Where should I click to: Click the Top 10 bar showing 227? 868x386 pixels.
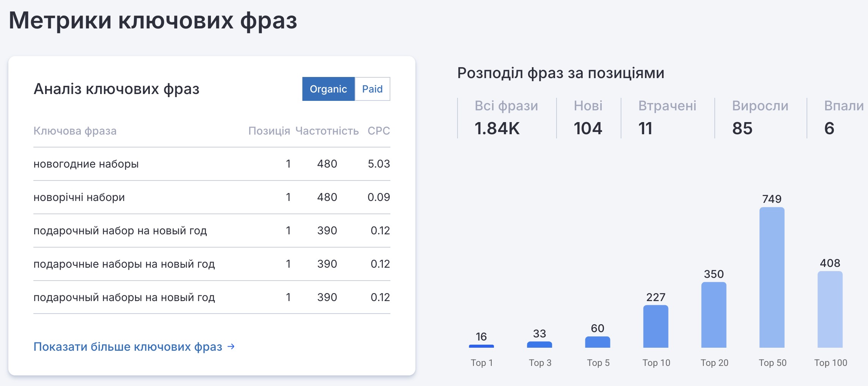click(656, 326)
